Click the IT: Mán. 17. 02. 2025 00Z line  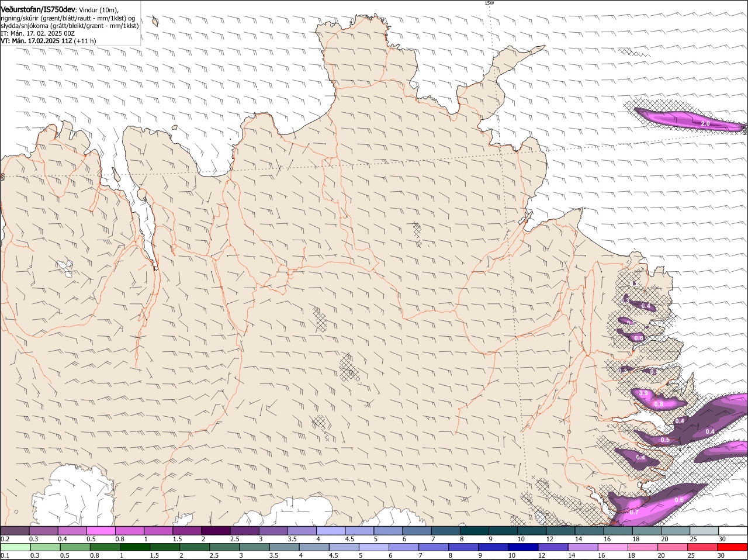click(x=38, y=33)
